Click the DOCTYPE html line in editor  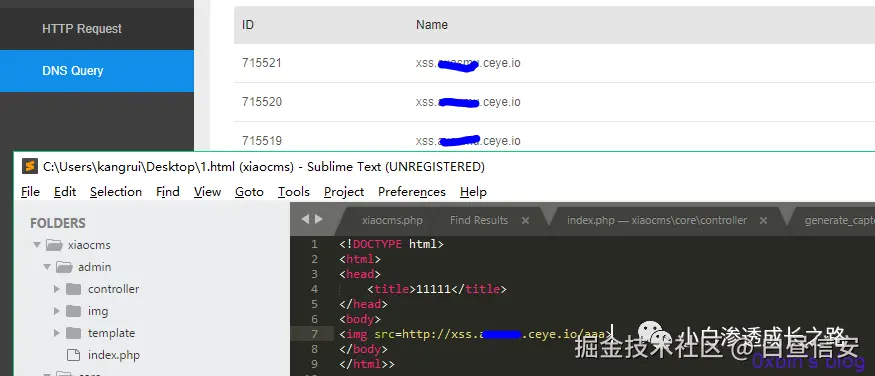pyautogui.click(x=391, y=244)
